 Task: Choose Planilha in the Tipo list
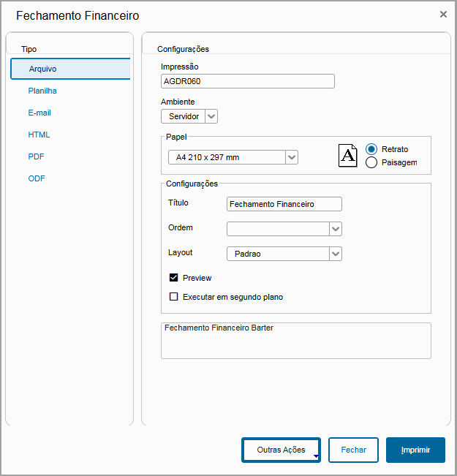(42, 91)
